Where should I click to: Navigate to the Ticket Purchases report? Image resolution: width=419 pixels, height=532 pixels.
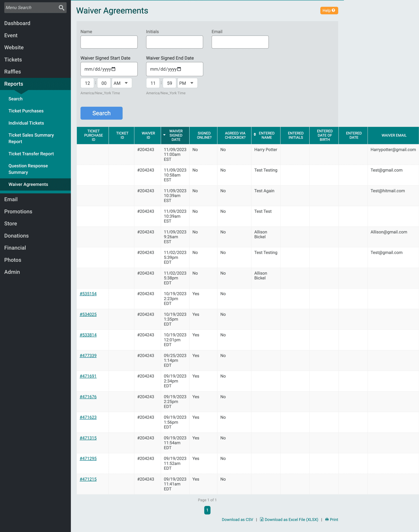click(x=26, y=111)
